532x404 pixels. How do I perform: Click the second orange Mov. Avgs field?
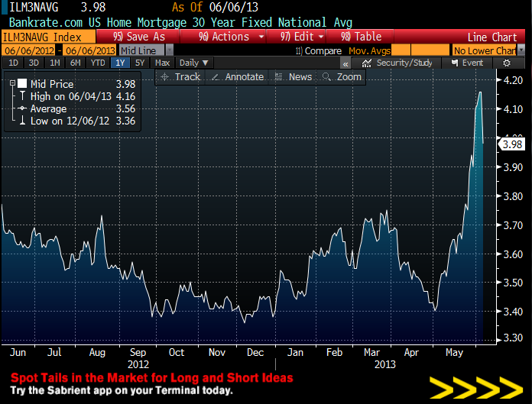point(430,50)
